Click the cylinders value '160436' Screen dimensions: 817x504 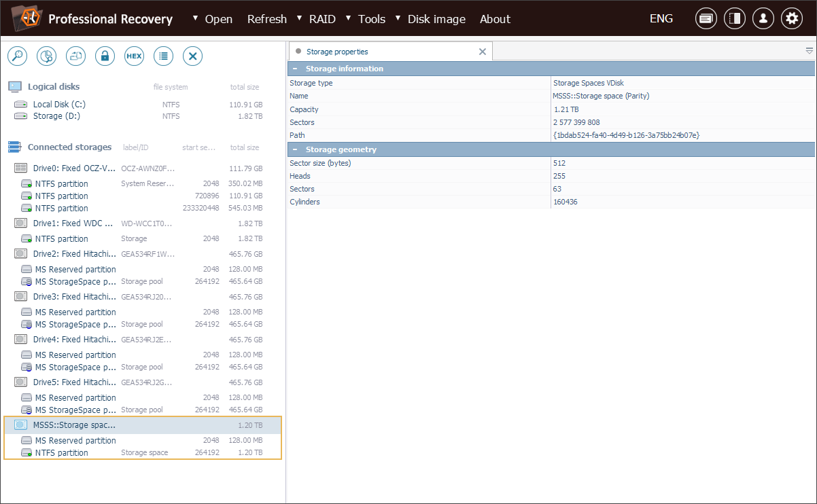pos(566,202)
